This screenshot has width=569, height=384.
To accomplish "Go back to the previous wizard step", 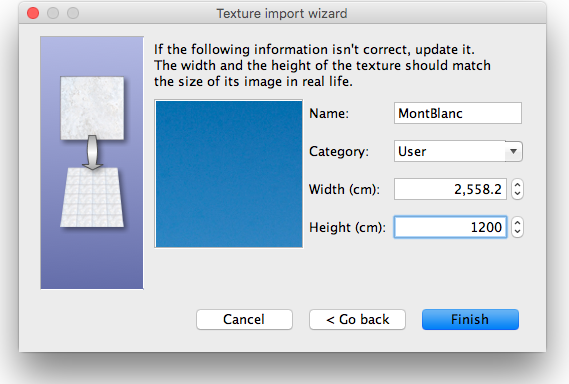I will pos(357,319).
